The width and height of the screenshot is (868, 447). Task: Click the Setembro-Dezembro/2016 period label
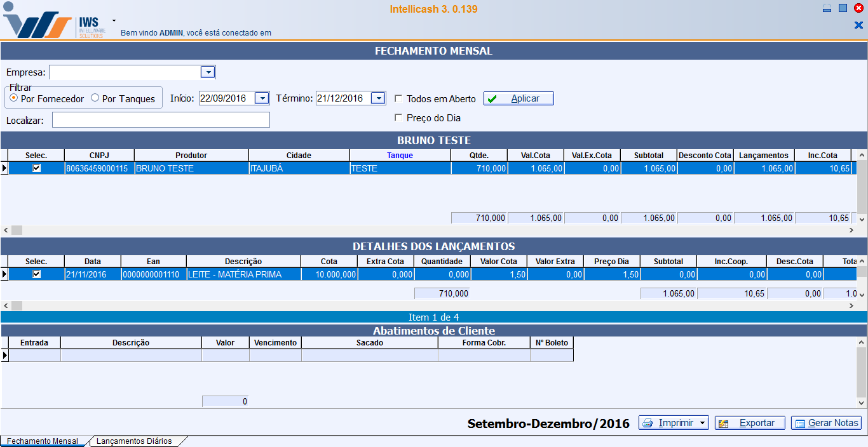[548, 424]
